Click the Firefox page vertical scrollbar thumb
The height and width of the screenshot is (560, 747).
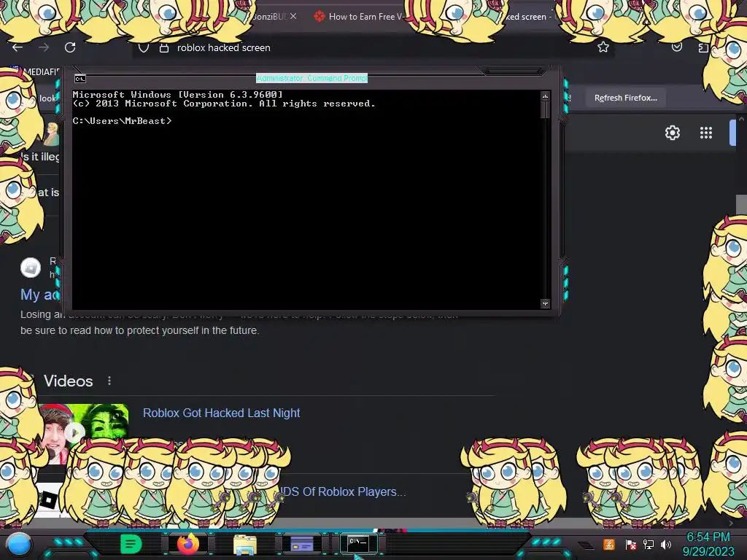[741, 205]
